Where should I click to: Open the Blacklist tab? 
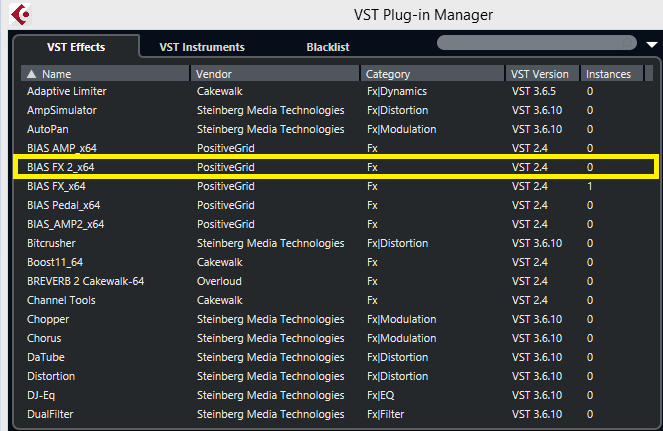(x=328, y=47)
